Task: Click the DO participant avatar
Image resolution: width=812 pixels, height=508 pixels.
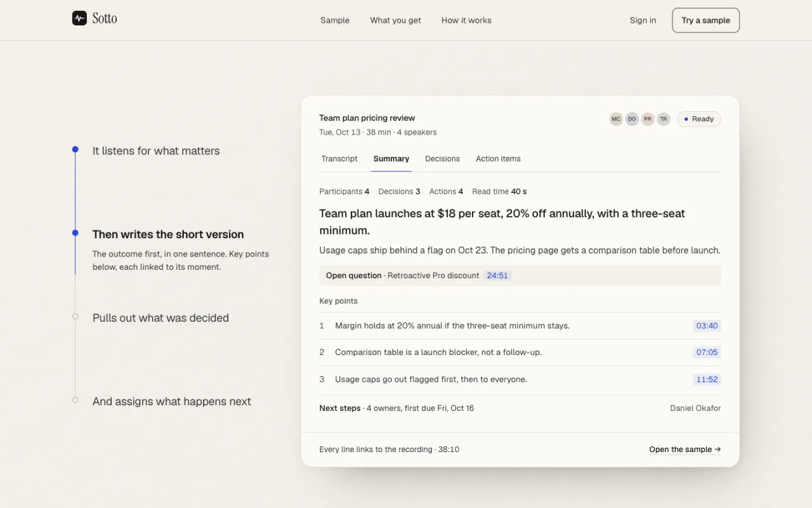Action: click(632, 119)
